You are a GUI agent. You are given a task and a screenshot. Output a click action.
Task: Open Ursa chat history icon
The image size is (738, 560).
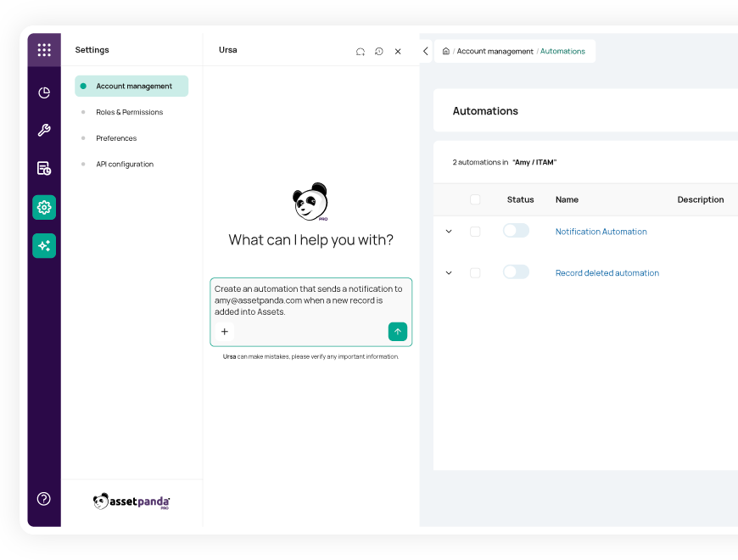[x=379, y=52]
